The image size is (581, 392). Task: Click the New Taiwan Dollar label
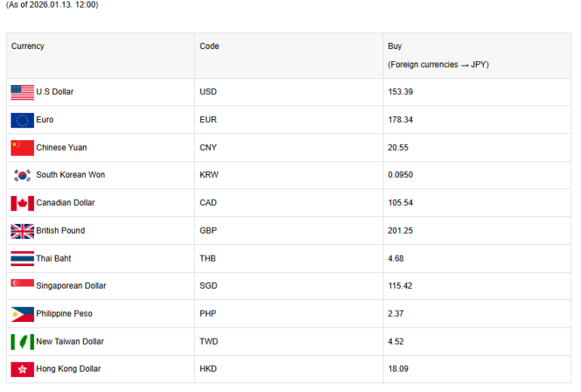[x=70, y=341]
